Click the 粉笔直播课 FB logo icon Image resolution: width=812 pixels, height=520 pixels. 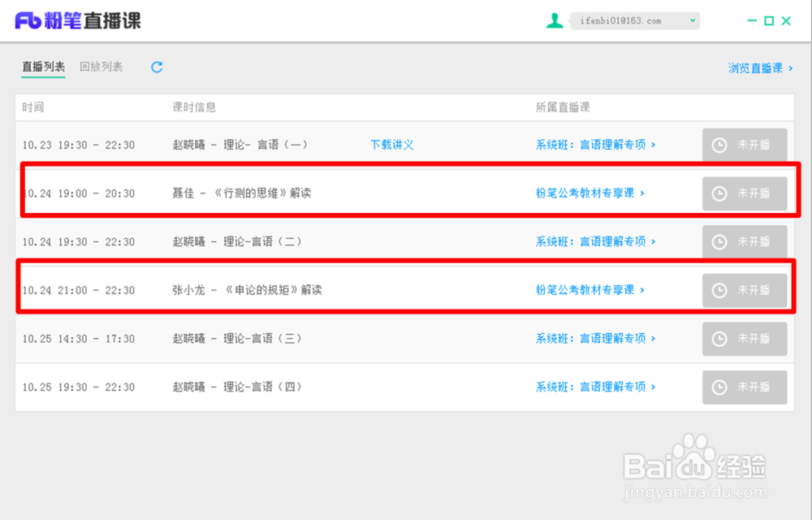click(x=30, y=21)
